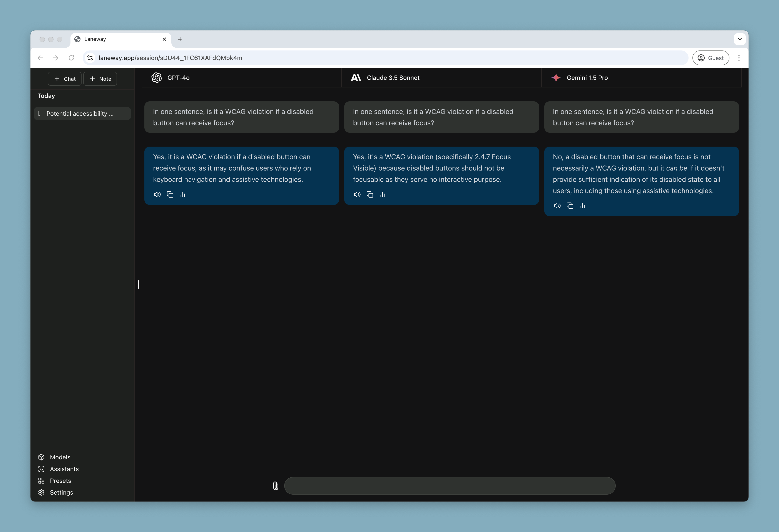This screenshot has width=779, height=532.
Task: Click the copy icon on GPT-4o response
Action: click(171, 194)
